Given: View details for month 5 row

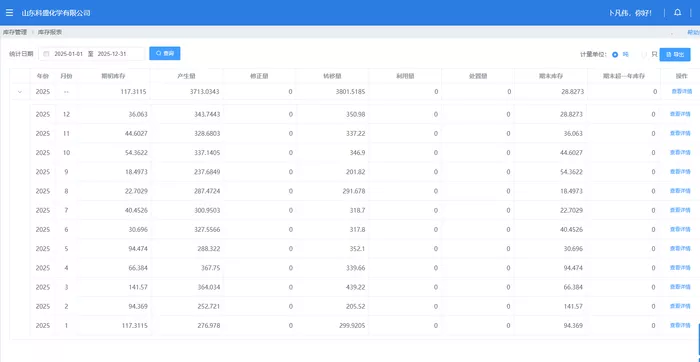Looking at the screenshot, I should point(680,249).
